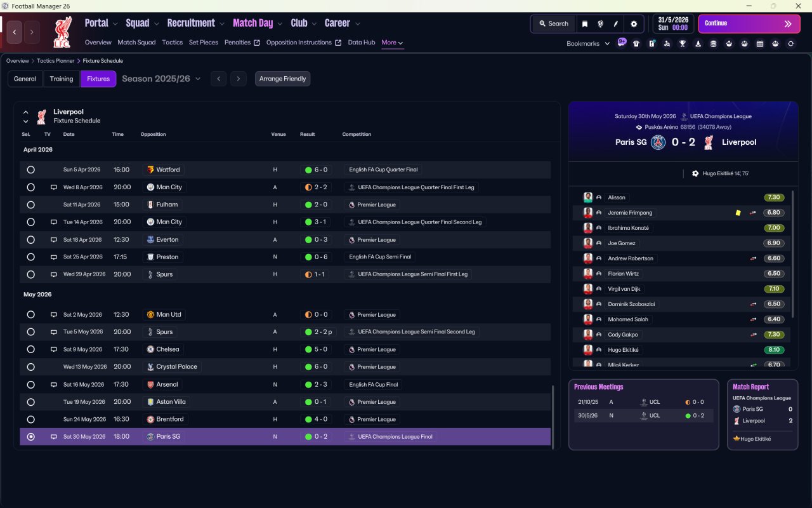This screenshot has height=508, width=812.
Task: Open Opposition Instructions in the submenu
Action: (304, 43)
